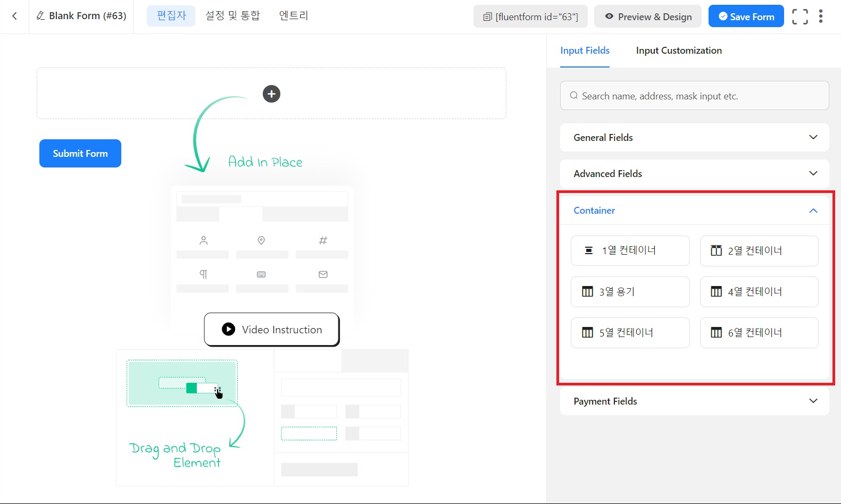Add the 6열 컨테이너 element
Image resolution: width=841 pixels, height=504 pixels.
[759, 332]
